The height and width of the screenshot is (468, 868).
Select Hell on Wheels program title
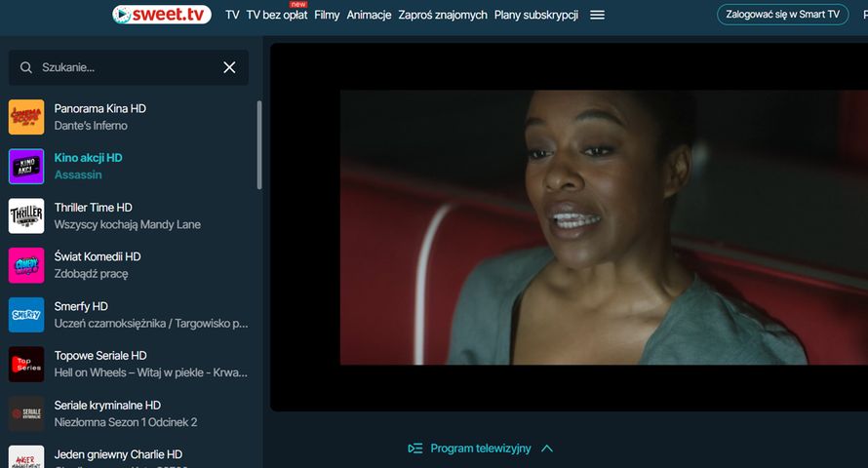151,372
